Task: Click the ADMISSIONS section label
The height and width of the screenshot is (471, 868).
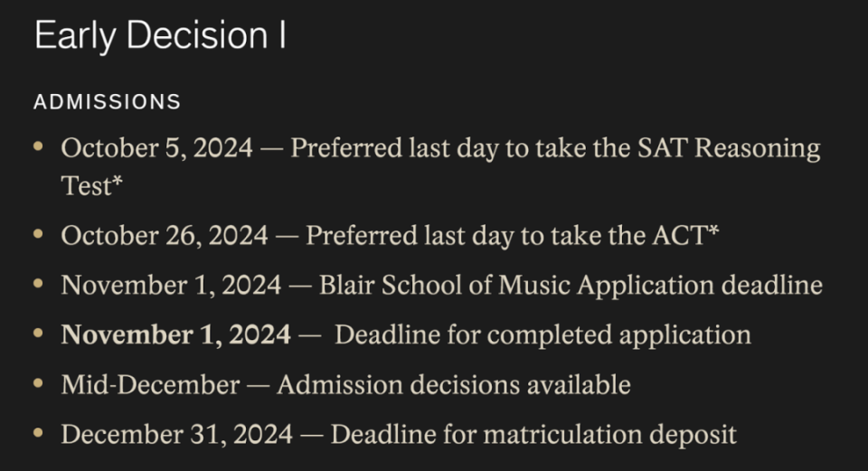Action: (108, 102)
